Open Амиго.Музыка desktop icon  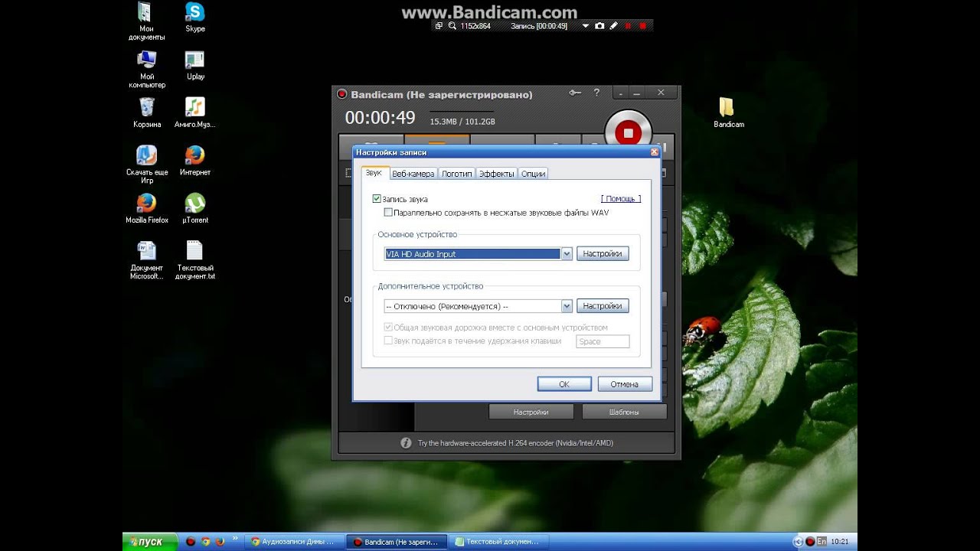[x=195, y=112]
